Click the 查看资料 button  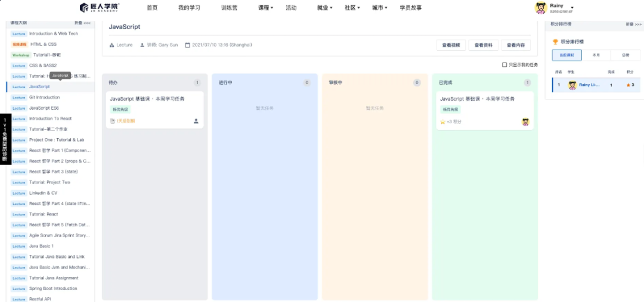tap(484, 45)
